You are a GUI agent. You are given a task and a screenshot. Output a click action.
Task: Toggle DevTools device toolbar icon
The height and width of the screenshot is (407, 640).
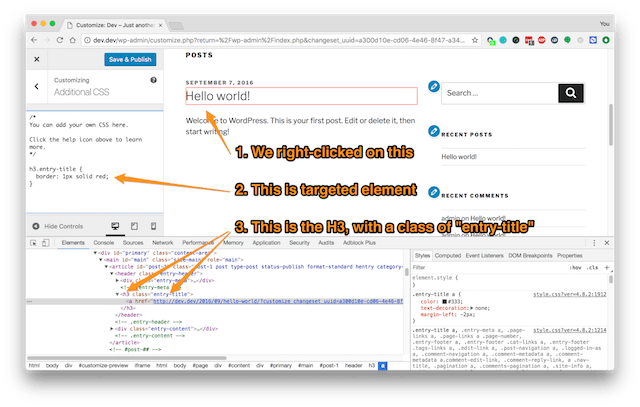tap(45, 243)
